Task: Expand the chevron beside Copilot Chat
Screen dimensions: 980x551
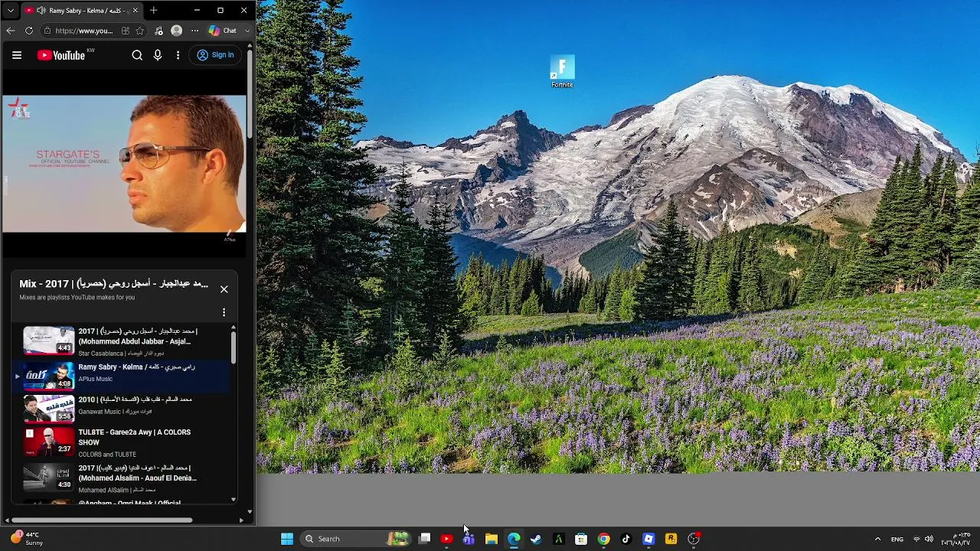Action: (247, 31)
